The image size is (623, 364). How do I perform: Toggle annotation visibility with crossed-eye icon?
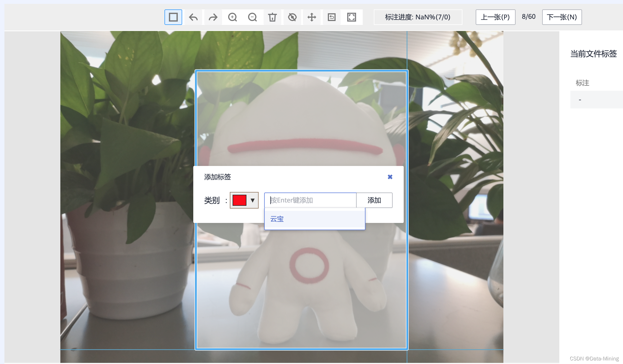tap(292, 17)
